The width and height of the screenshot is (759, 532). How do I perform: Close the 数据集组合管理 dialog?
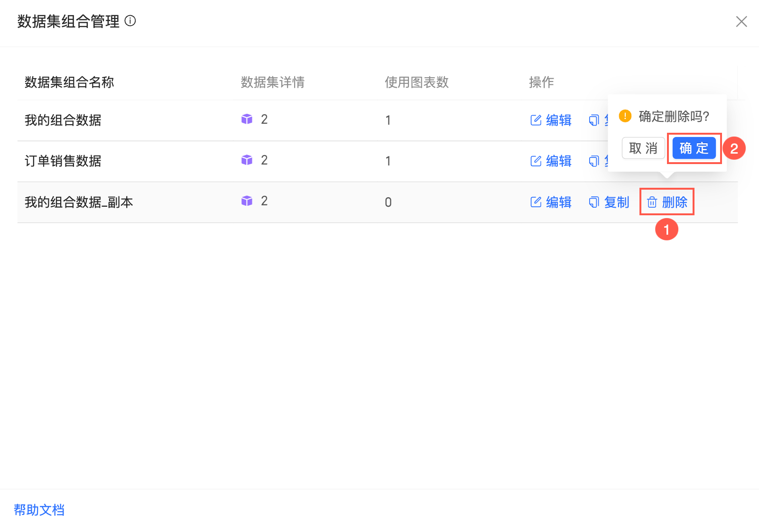coord(741,21)
